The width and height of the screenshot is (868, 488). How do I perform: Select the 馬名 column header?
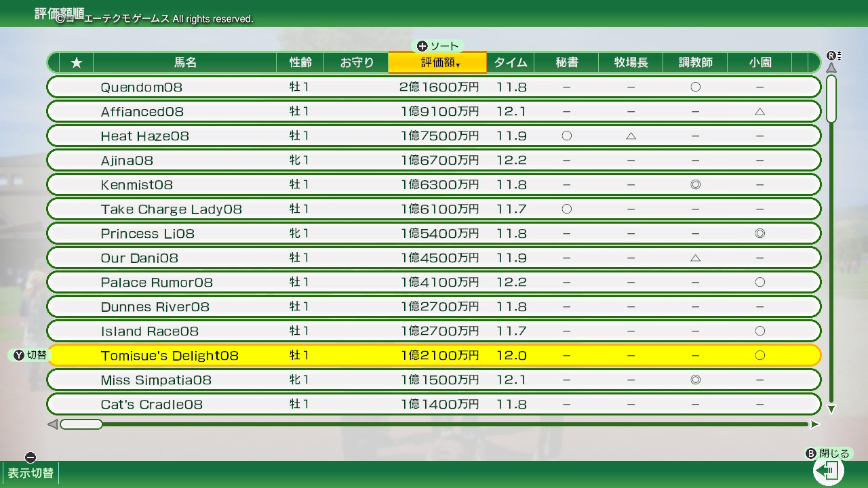click(x=185, y=63)
